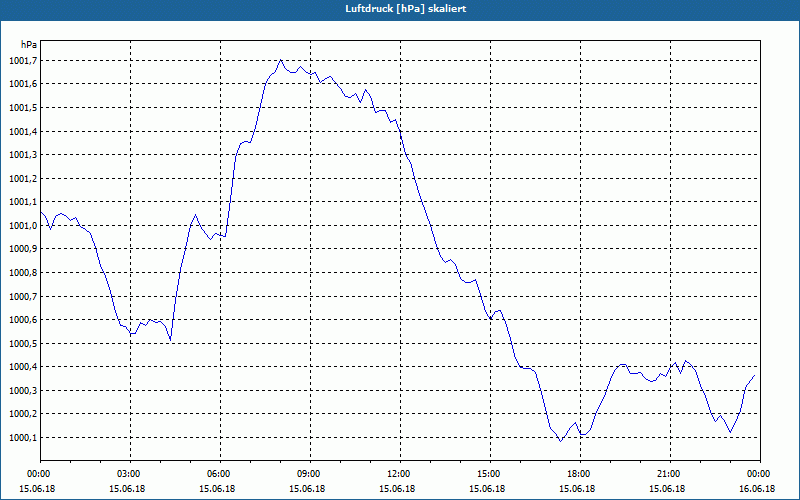
Task: Select the 1000,6 y-axis label
Action: point(23,320)
